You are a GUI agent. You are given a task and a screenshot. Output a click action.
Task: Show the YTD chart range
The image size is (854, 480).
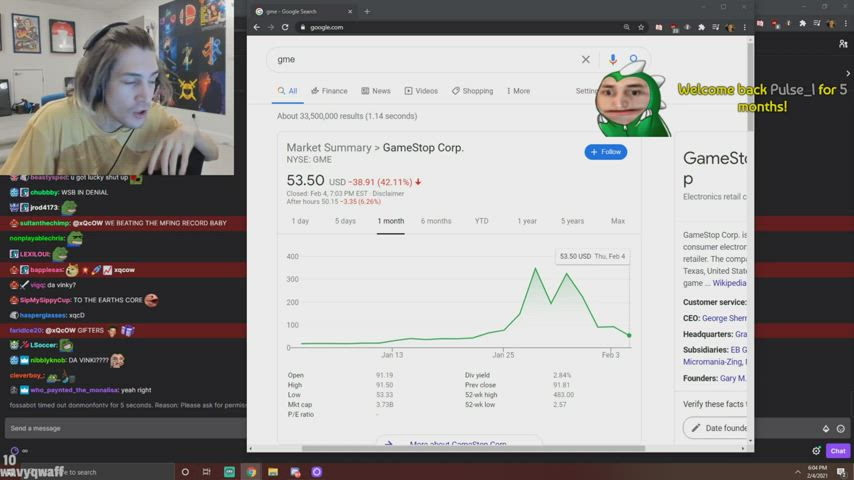tap(481, 221)
